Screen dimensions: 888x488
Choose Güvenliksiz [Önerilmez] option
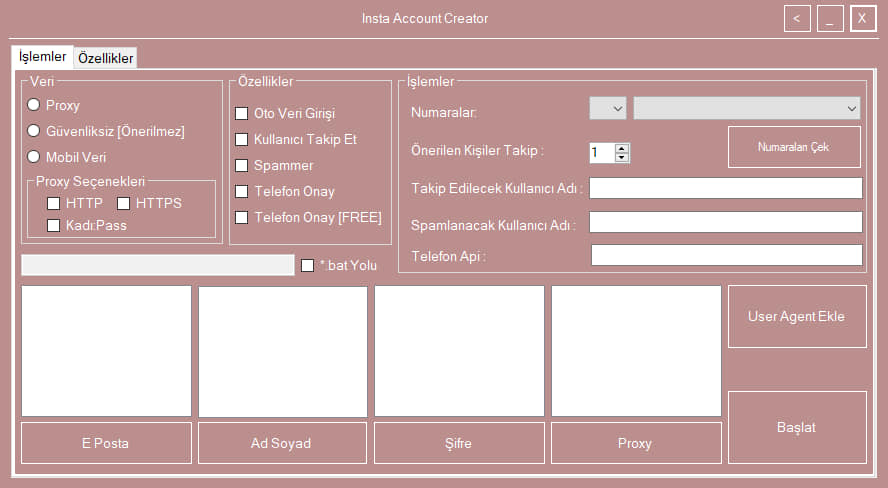pyautogui.click(x=34, y=131)
